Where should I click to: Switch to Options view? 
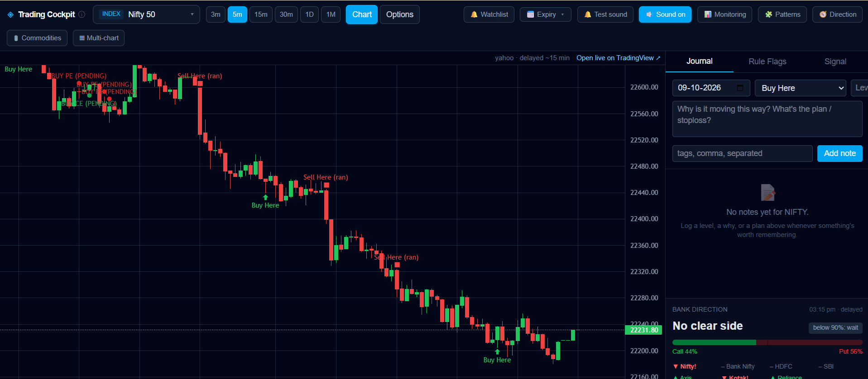coord(400,14)
